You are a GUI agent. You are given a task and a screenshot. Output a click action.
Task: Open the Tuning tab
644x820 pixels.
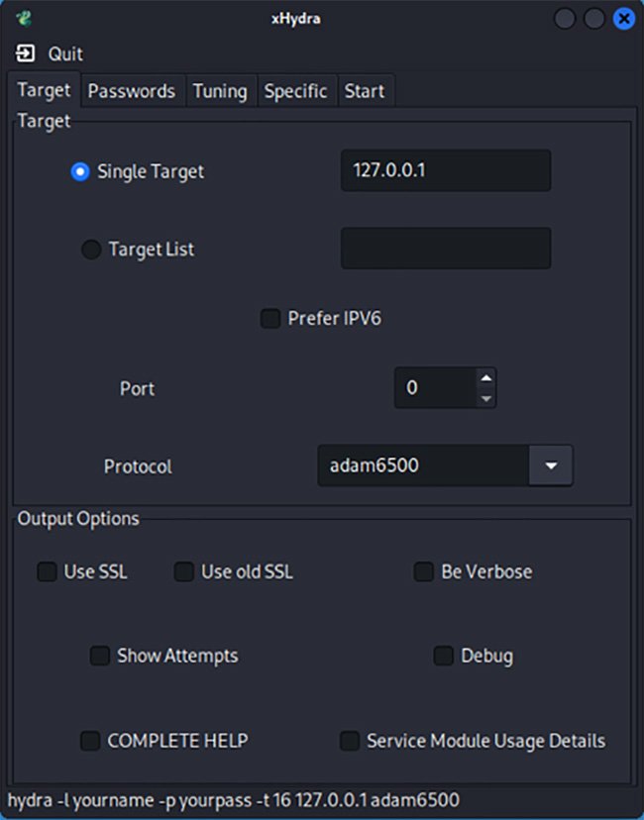pos(220,91)
